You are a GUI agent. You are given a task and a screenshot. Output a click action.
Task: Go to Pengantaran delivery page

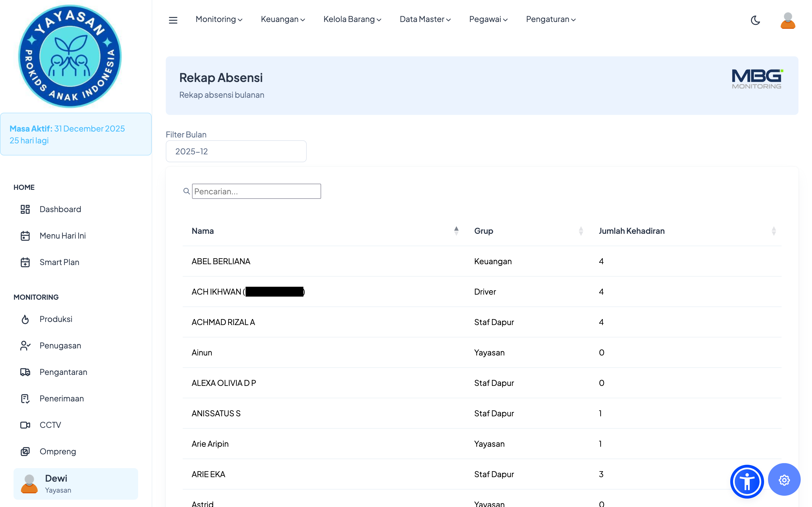[63, 372]
